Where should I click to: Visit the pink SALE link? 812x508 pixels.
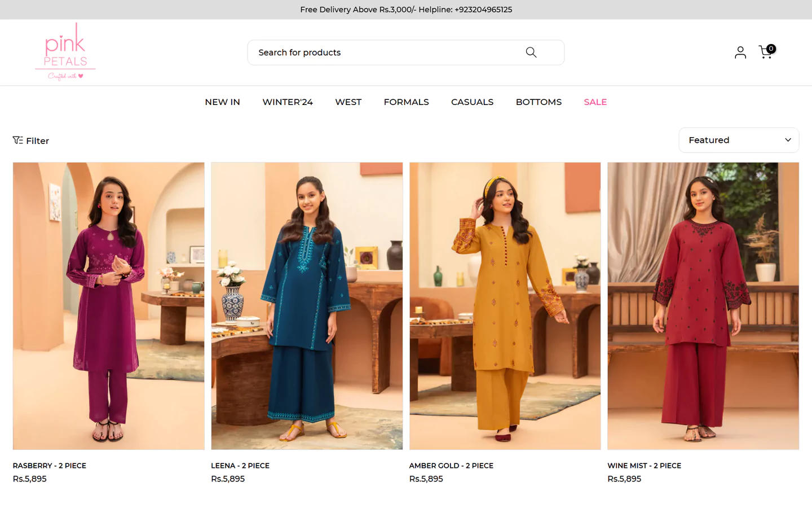click(x=595, y=102)
